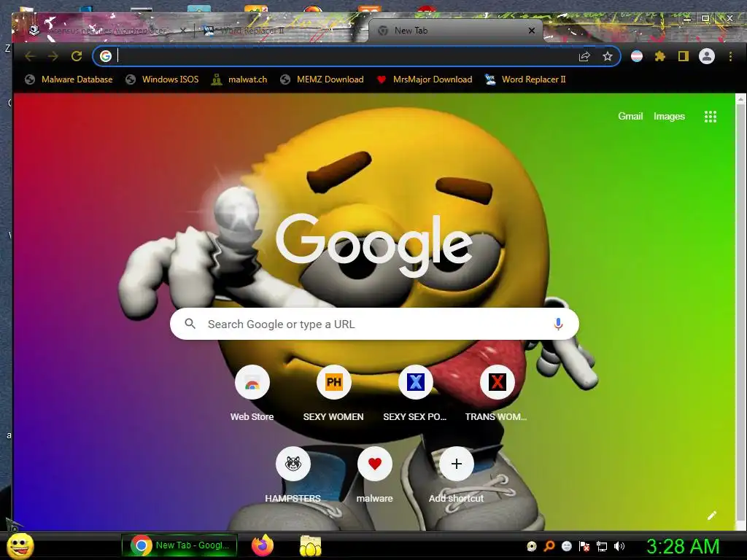Screen dimensions: 747x560
Task: Add a new shortcut tile
Action: pos(457,475)
